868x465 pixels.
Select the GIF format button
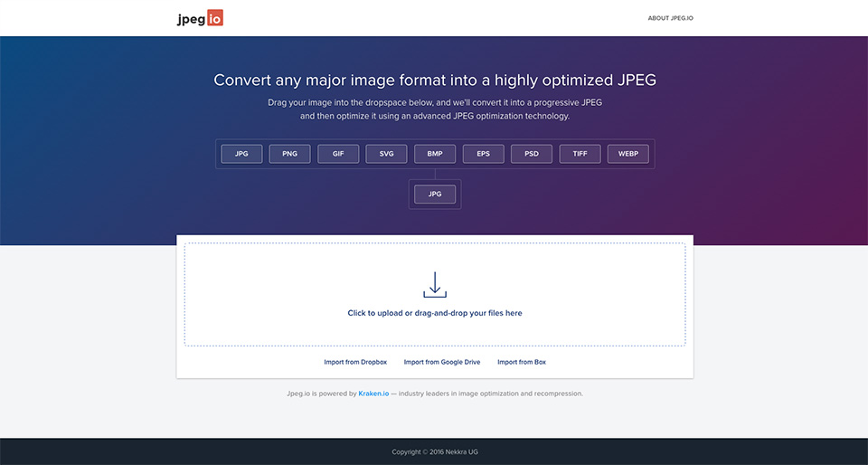338,154
